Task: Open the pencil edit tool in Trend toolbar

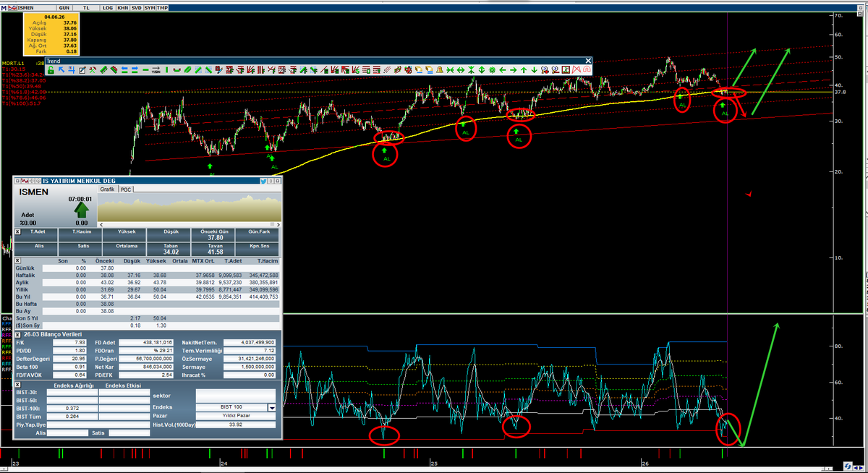Action: (x=82, y=70)
